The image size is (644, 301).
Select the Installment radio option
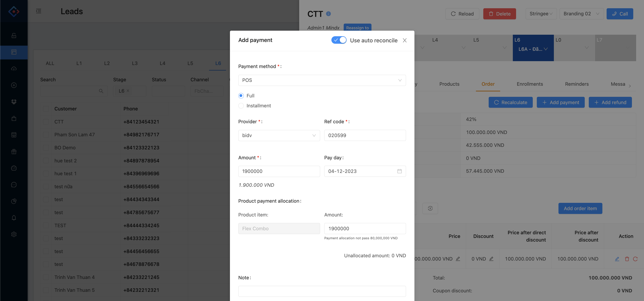[241, 106]
